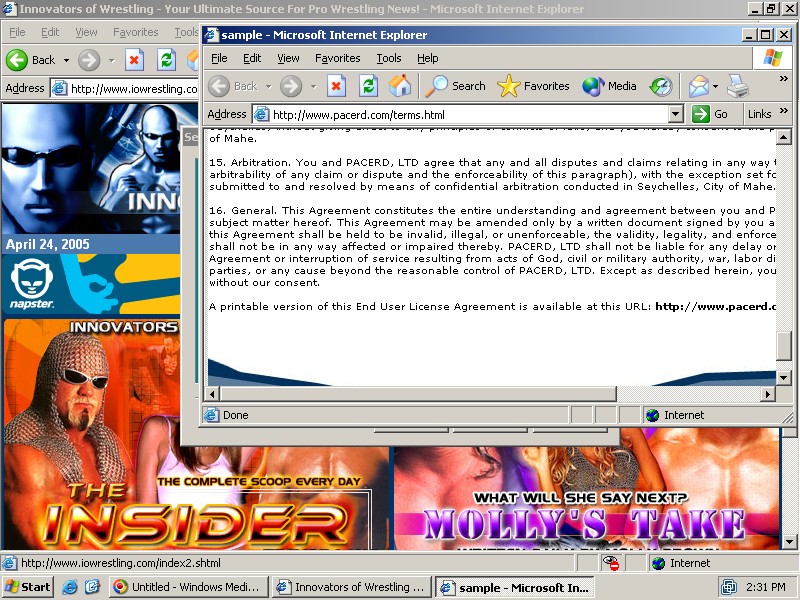Expand Links toolbar chevron in sample window
The image size is (800, 600).
[x=784, y=111]
